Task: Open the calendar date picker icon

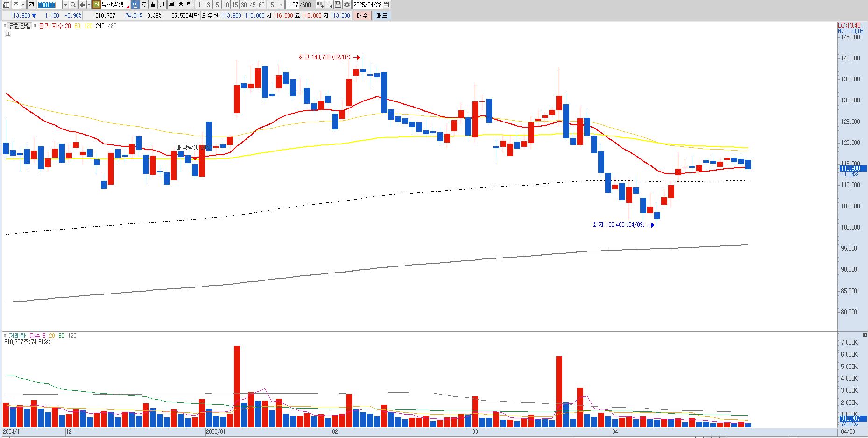Action: click(386, 5)
